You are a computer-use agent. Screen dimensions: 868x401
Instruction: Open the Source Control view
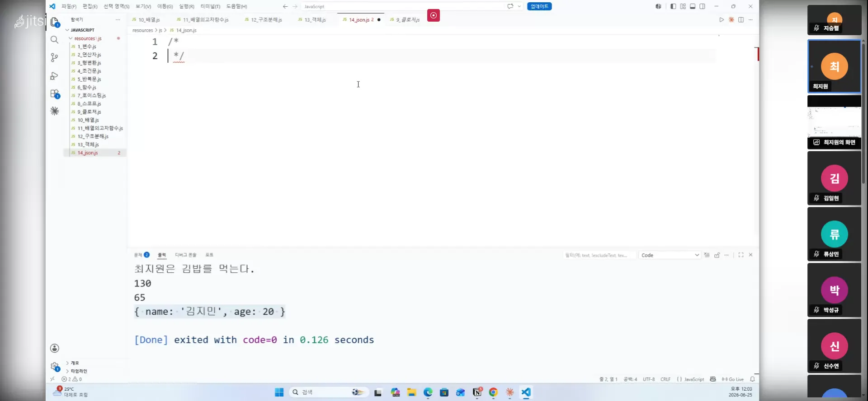click(55, 58)
